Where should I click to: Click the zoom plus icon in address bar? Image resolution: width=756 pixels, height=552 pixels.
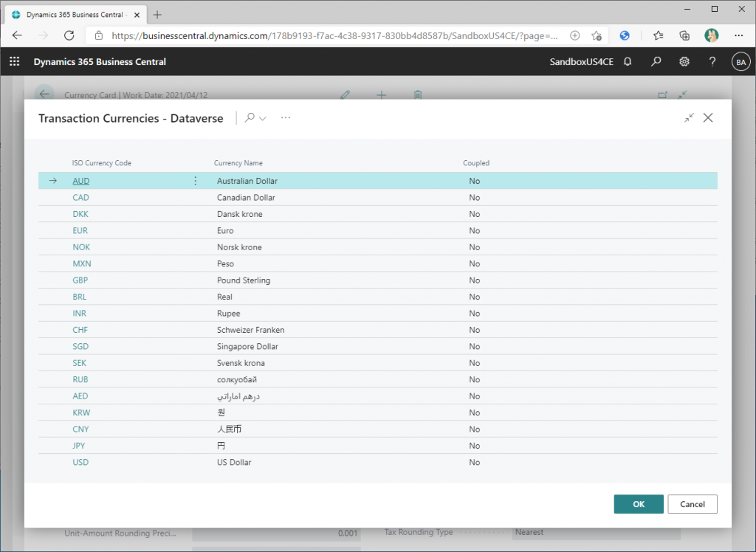pos(574,35)
